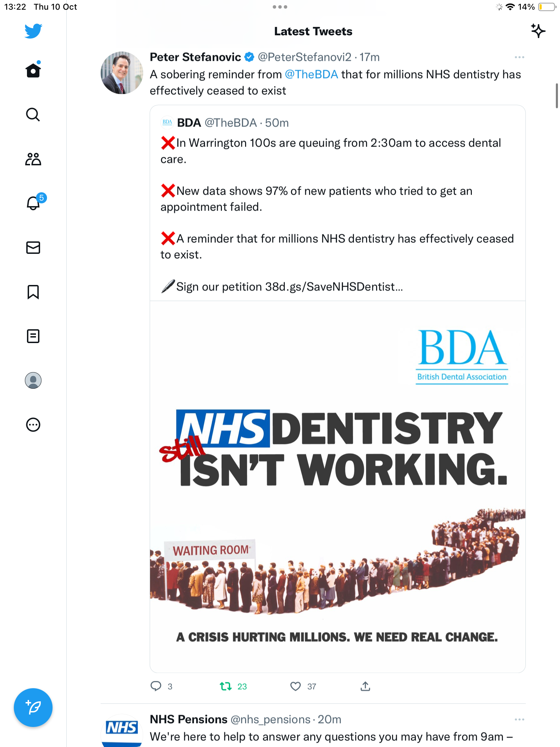The height and width of the screenshot is (747, 560).
Task: Open the Messages envelope icon
Action: (x=33, y=248)
